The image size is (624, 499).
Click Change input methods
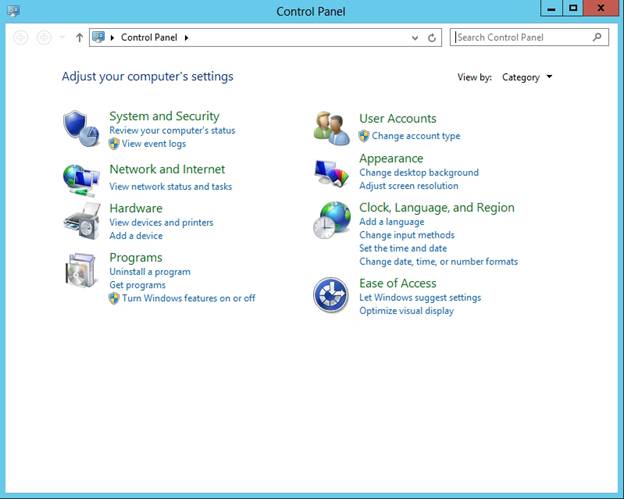407,235
